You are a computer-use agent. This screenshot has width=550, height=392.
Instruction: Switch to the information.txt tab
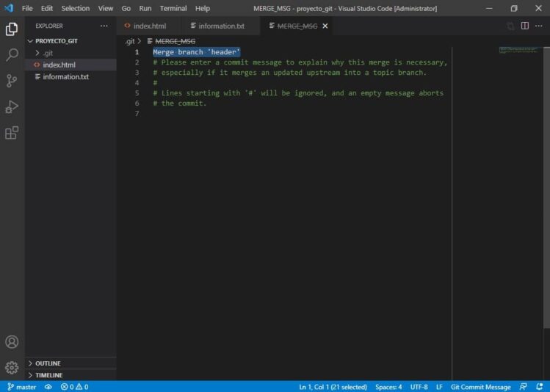(x=221, y=26)
